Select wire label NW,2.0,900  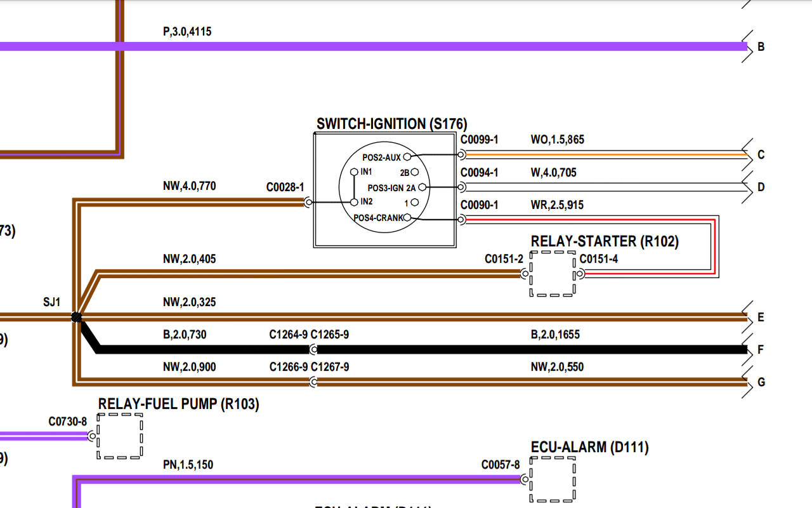coord(189,367)
